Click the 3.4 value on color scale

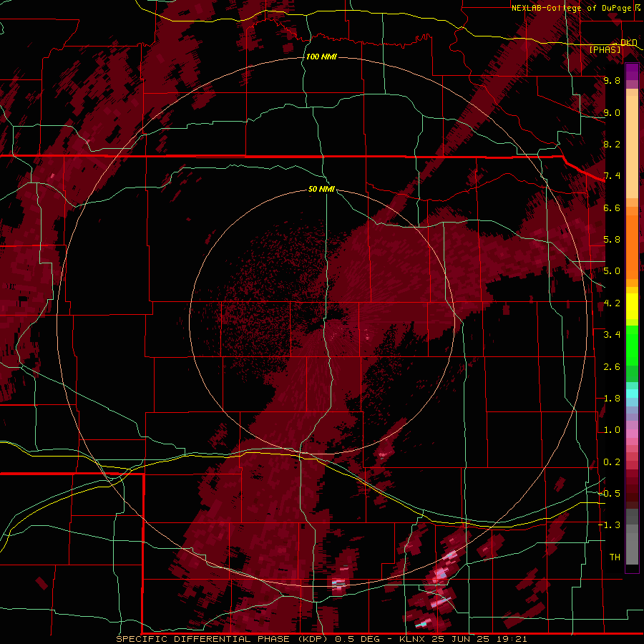[x=612, y=335]
